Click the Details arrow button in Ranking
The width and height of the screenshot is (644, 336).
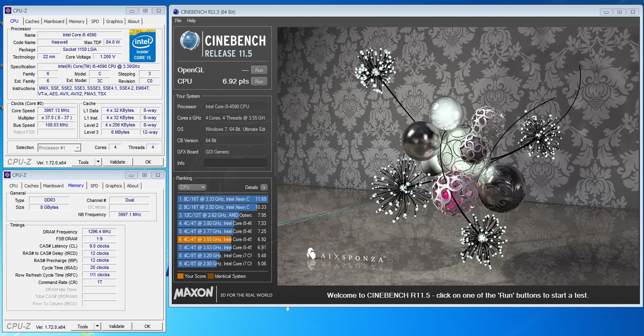pyautogui.click(x=264, y=187)
